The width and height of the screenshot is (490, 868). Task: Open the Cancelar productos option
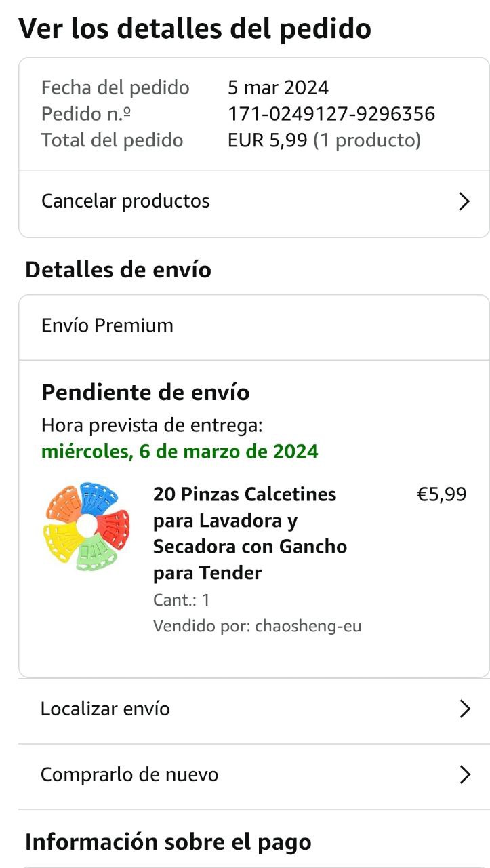click(x=126, y=201)
